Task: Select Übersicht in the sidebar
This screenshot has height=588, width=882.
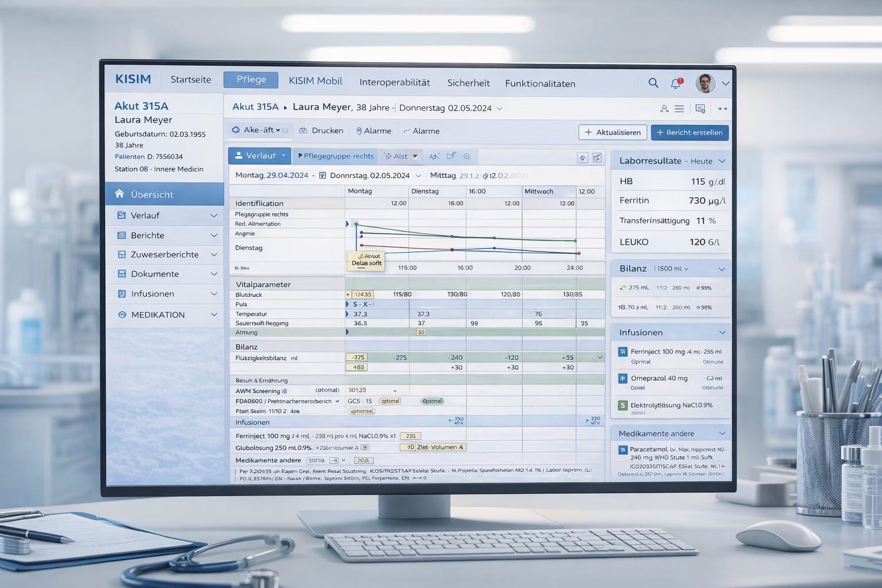Action: [x=165, y=194]
